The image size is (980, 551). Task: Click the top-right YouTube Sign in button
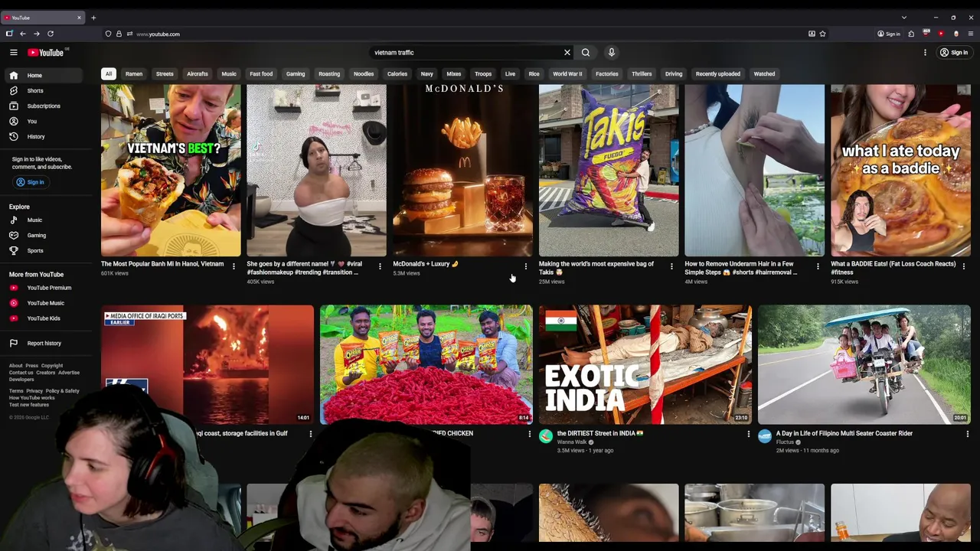pos(954,52)
